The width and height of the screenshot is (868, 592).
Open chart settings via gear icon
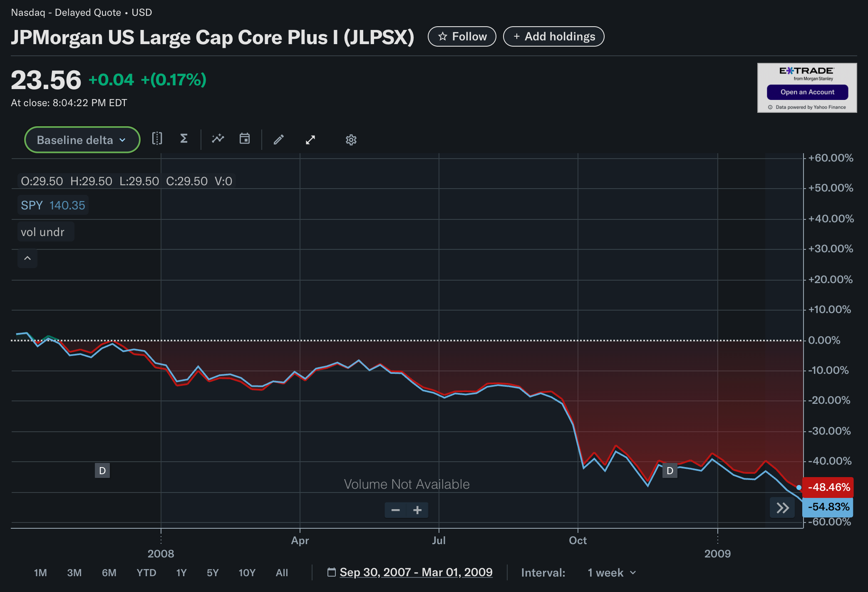click(351, 140)
